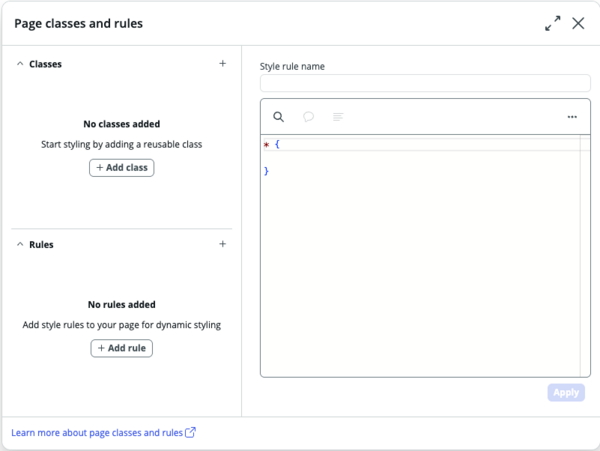Click the 'Page classes and rules' title

coord(78,23)
